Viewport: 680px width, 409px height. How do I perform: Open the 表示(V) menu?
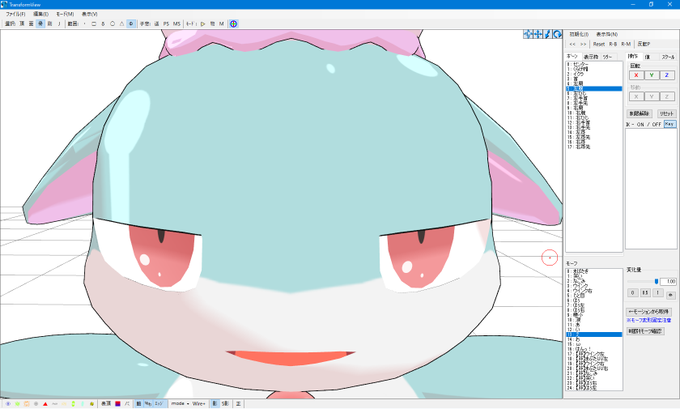click(89, 14)
